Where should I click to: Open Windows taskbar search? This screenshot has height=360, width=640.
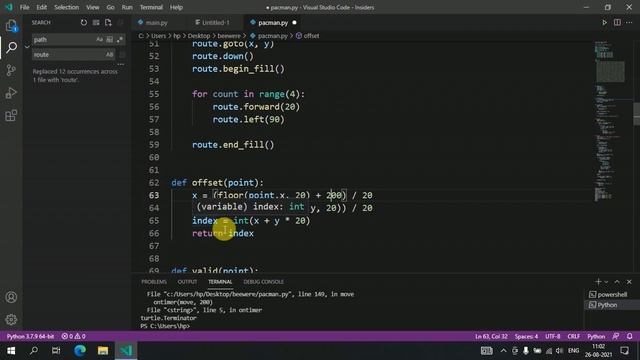(x=34, y=351)
